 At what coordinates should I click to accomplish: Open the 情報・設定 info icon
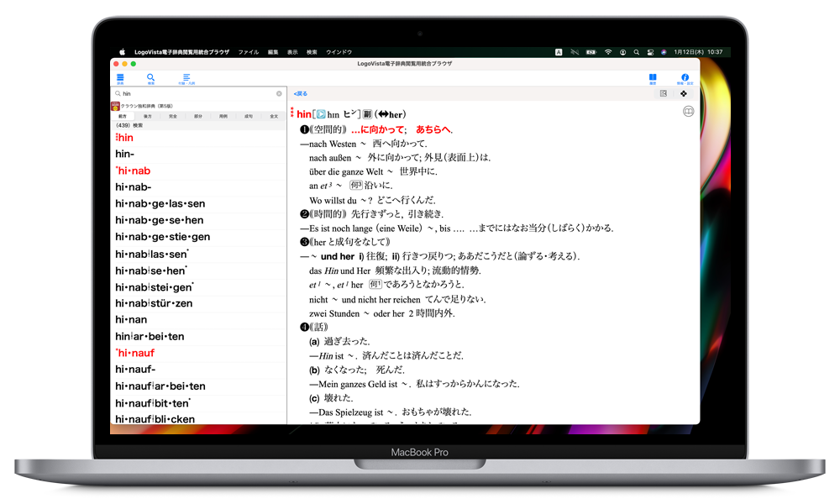[685, 78]
